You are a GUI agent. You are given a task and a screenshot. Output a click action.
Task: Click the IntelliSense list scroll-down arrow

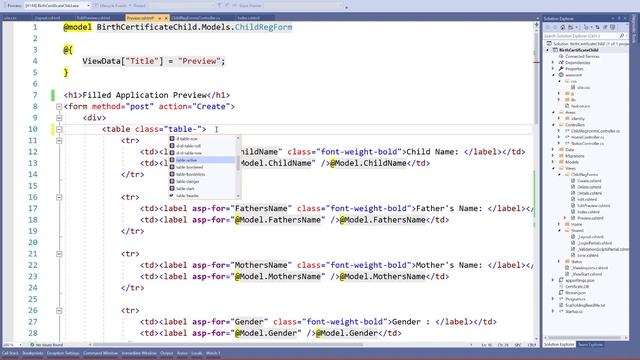[x=238, y=196]
